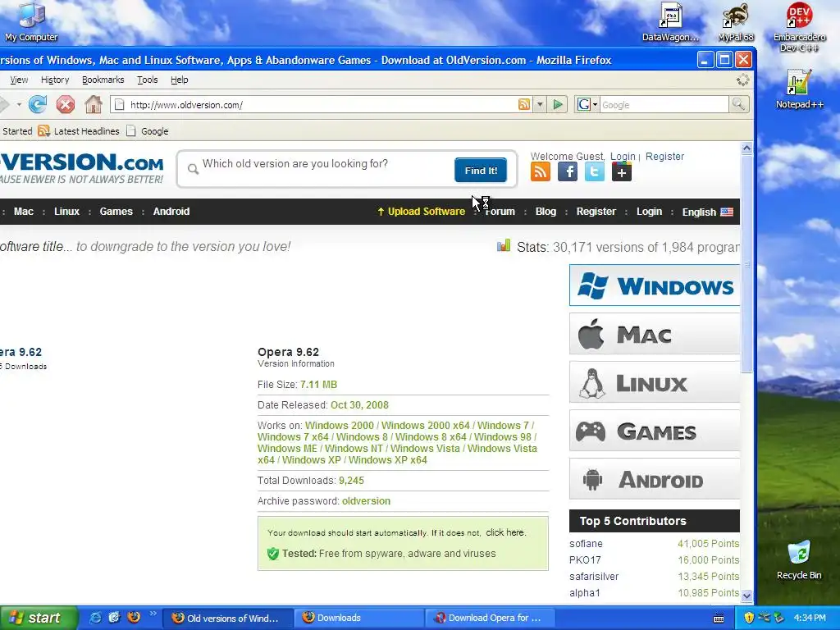Click the Android platform banner
Image resolution: width=840 pixels, height=630 pixels.
pyautogui.click(x=654, y=479)
